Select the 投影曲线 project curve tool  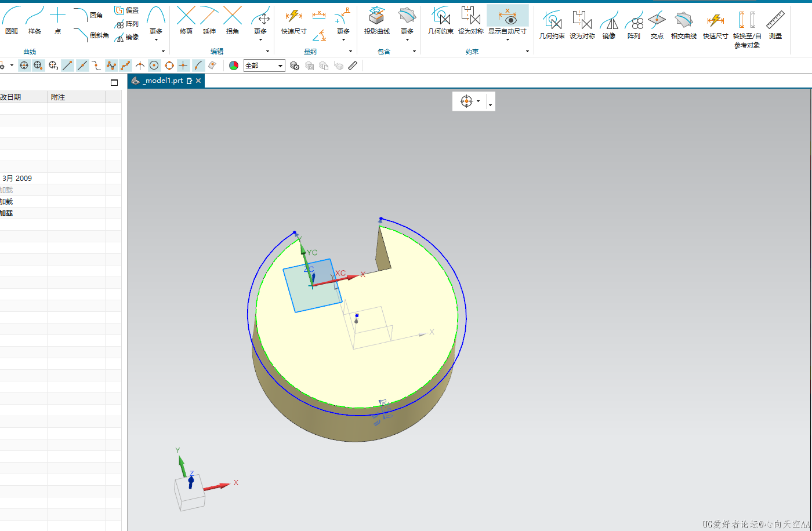377,21
